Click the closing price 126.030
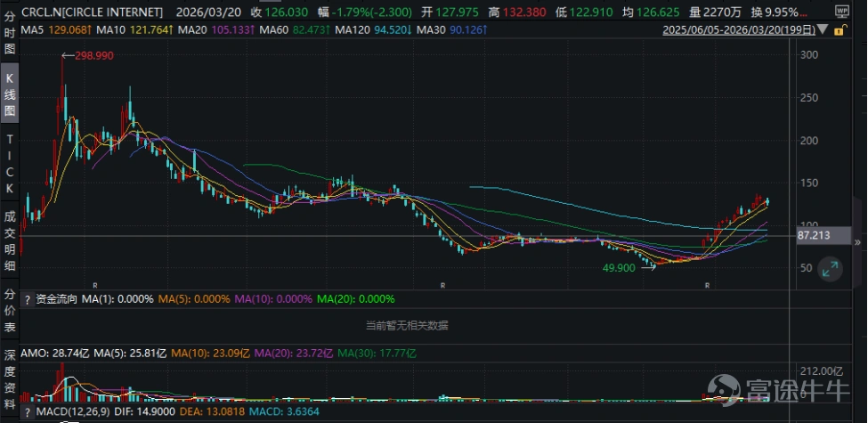Image resolution: width=868 pixels, height=423 pixels. tap(286, 12)
